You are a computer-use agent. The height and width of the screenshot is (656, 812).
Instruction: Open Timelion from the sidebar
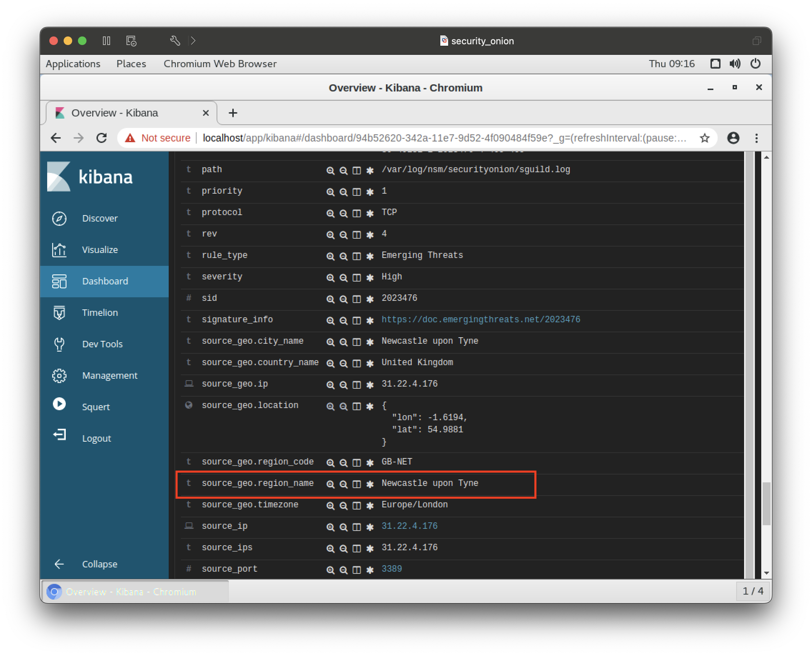pyautogui.click(x=100, y=313)
